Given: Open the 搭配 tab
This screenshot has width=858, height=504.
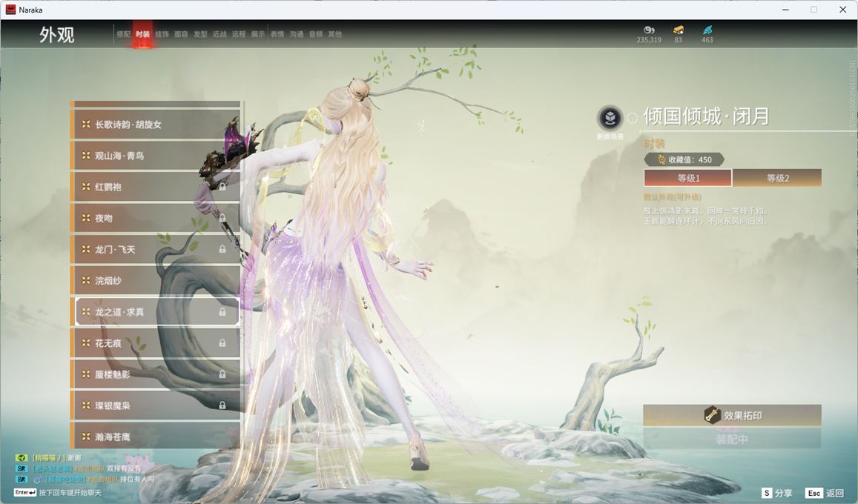Looking at the screenshot, I should pyautogui.click(x=123, y=34).
